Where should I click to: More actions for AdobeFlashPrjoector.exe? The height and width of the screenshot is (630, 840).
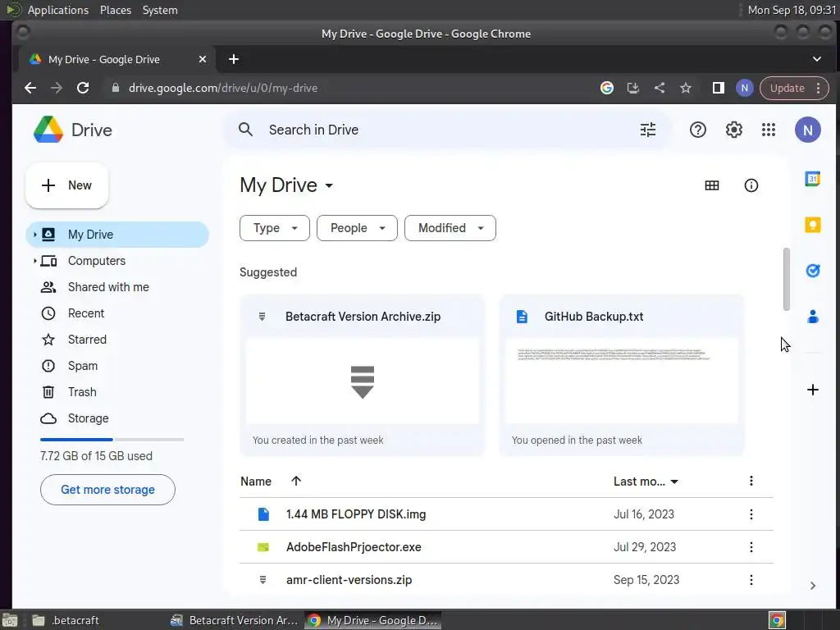coord(751,547)
